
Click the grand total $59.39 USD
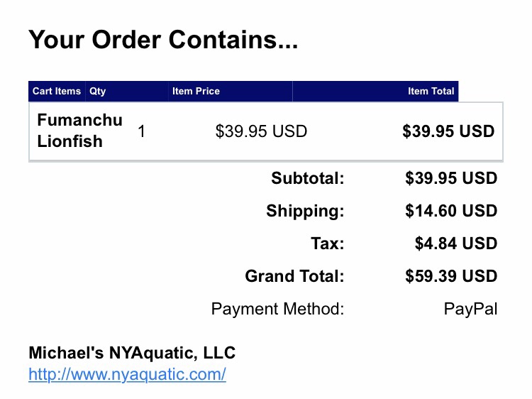pos(451,275)
